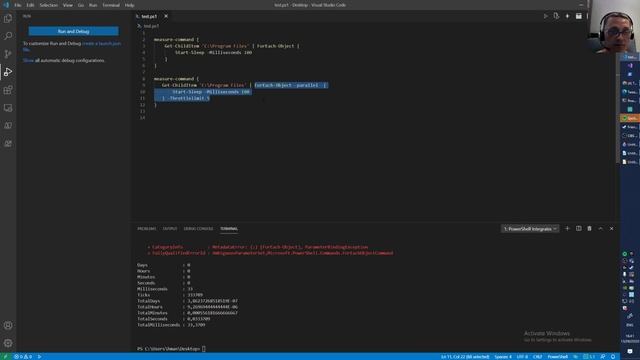The width and height of the screenshot is (640, 360).
Task: Click the Run and Debug button
Action: click(73, 31)
